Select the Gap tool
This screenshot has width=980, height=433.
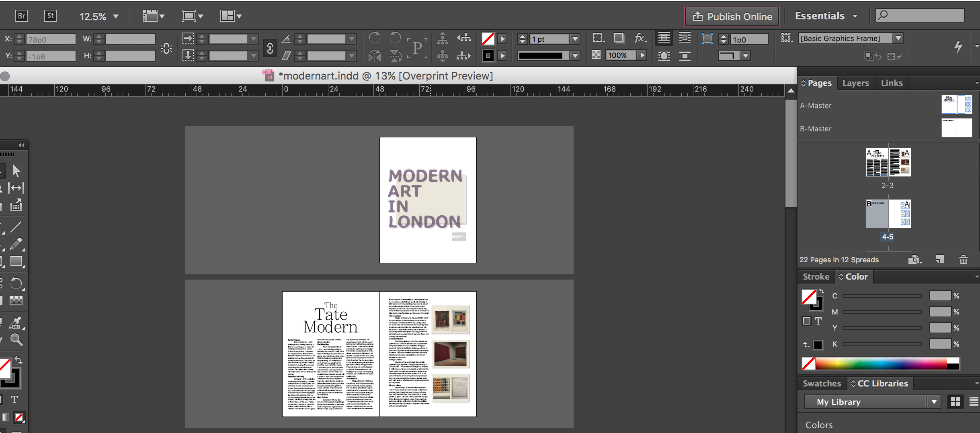[x=16, y=188]
